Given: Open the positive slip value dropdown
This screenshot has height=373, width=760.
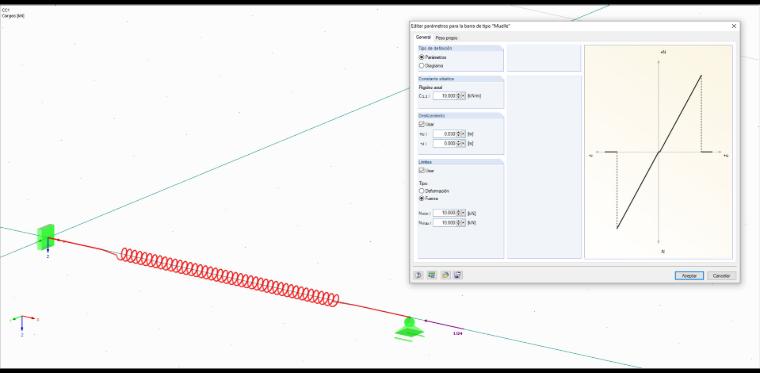Looking at the screenshot, I should coord(463,134).
